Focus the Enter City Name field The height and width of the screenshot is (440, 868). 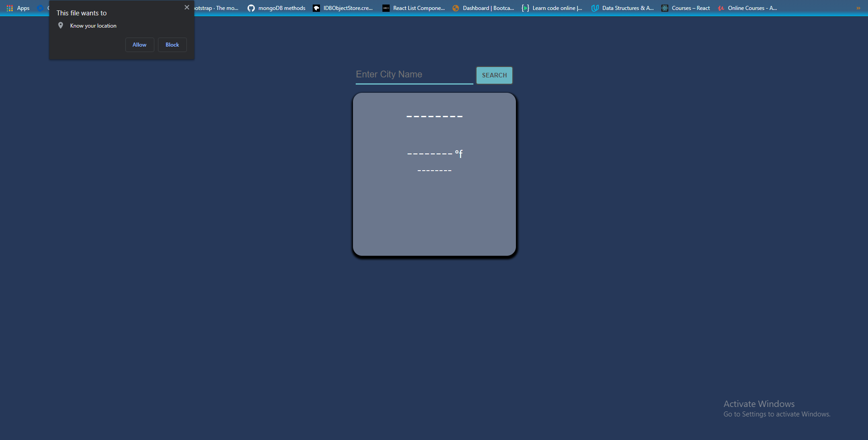point(414,75)
